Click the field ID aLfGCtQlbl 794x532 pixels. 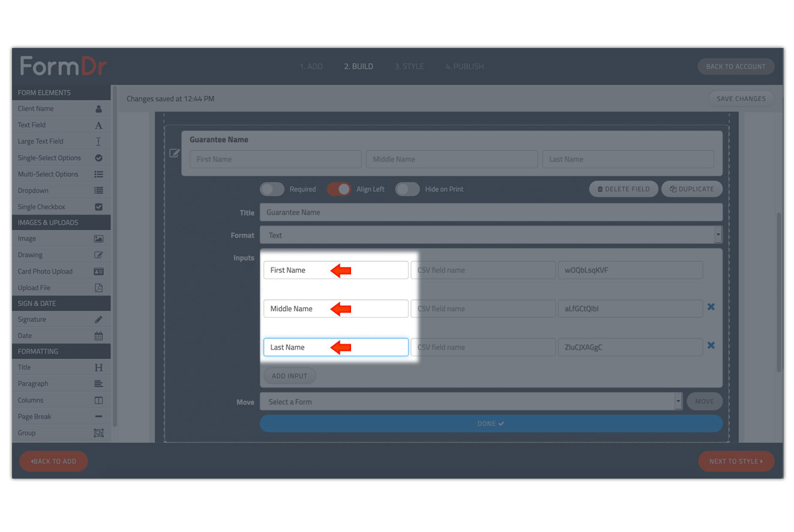pyautogui.click(x=630, y=308)
